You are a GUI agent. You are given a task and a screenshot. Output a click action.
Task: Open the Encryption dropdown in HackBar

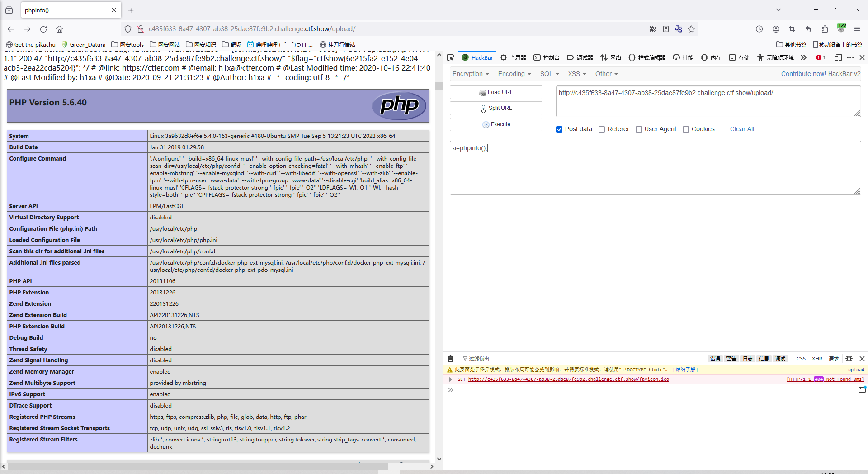(x=471, y=74)
